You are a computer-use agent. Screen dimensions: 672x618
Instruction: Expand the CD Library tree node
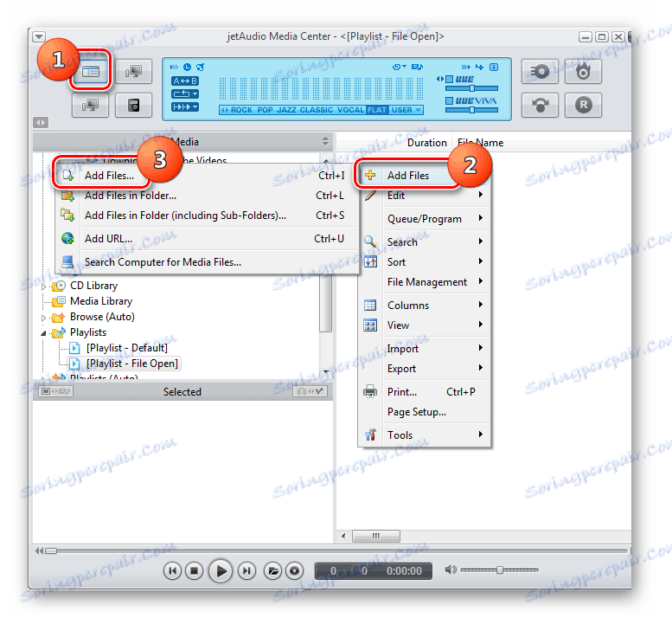point(44,286)
